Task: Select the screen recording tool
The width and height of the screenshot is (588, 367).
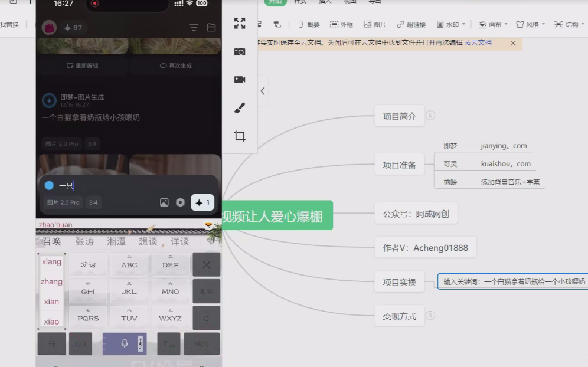Action: (x=239, y=80)
